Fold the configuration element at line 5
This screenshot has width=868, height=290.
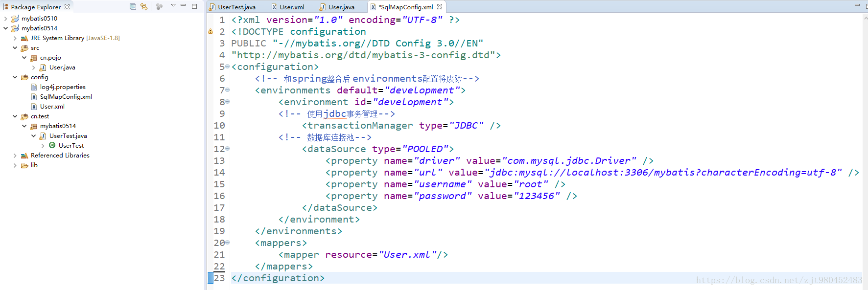[227, 67]
